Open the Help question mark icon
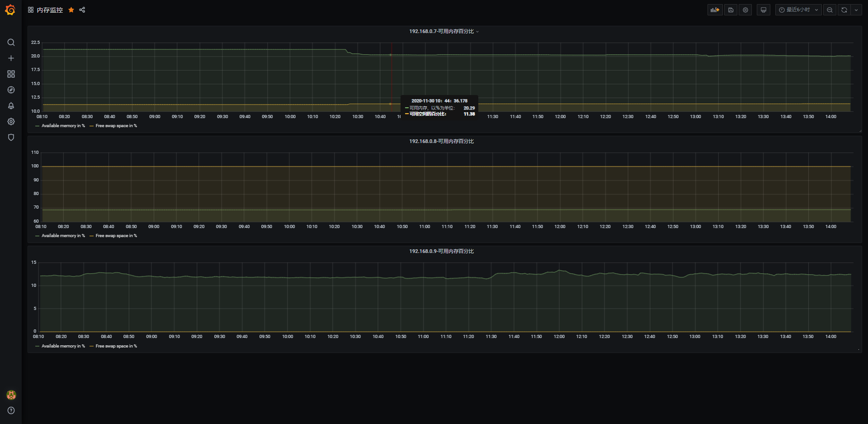This screenshot has height=424, width=868. click(11, 411)
